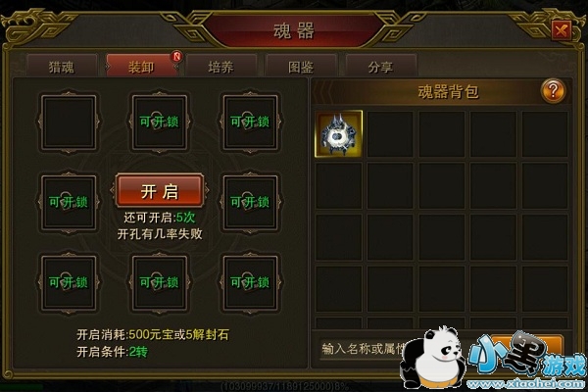Switch to the 培养 tab

[x=220, y=67]
